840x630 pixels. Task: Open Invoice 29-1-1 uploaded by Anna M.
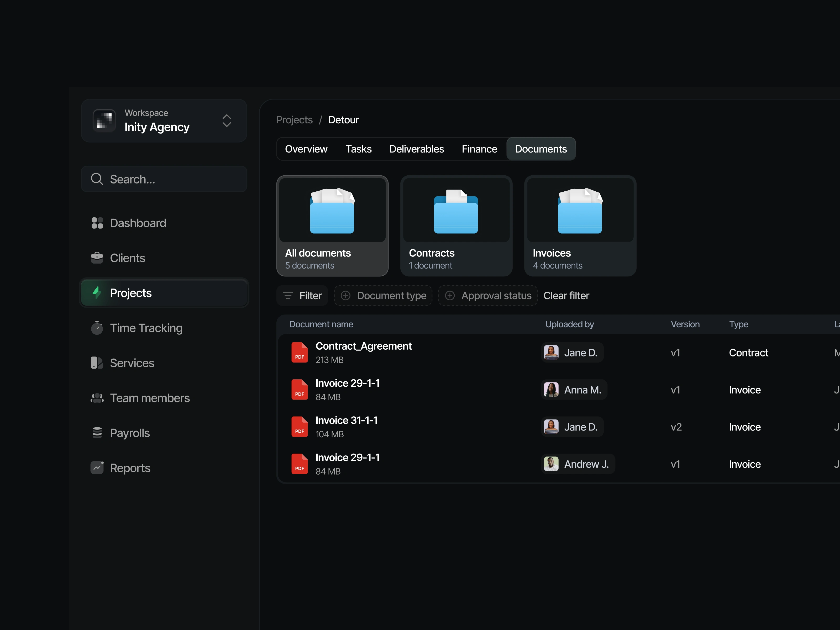pos(348,383)
